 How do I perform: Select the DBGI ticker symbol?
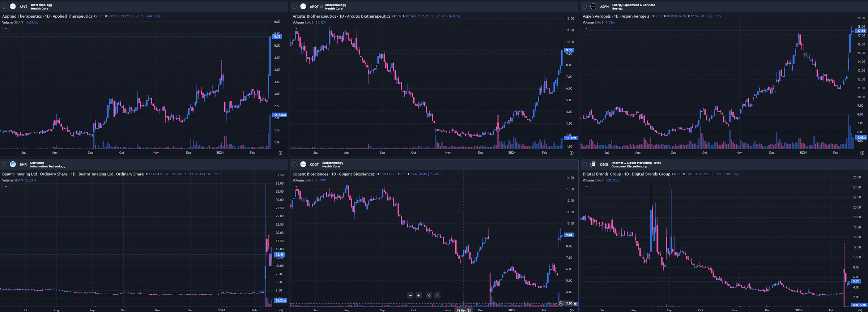[x=604, y=164]
